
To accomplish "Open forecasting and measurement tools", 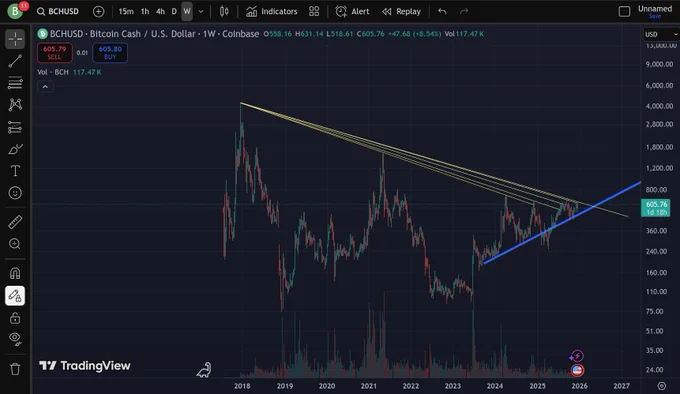I will (15, 127).
